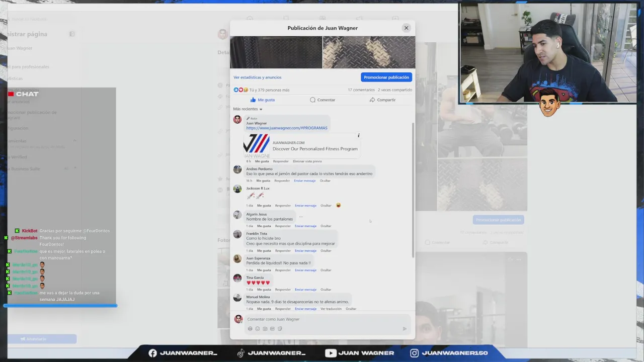Image resolution: width=644 pixels, height=362 pixels.
Task: Like Juan Esperanza's comment
Action: pyautogui.click(x=264, y=270)
